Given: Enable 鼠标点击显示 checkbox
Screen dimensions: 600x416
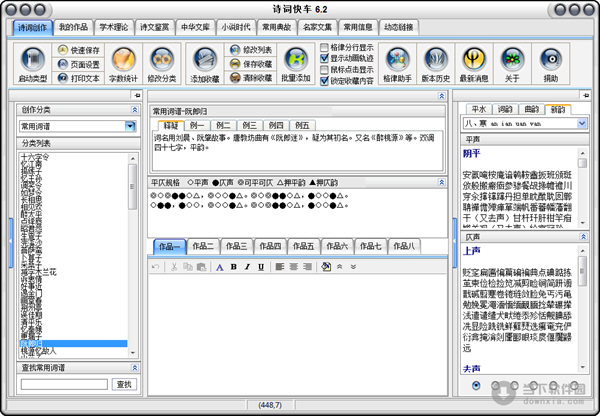Looking at the screenshot, I should tap(324, 70).
